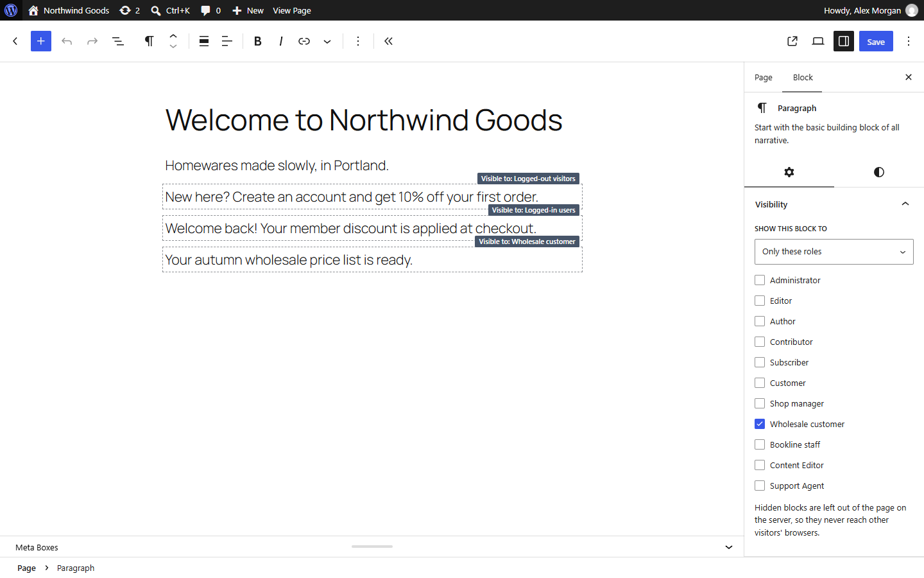Collapse the block toolbar with double chevron
Viewport: 924px width, 578px height.
point(389,41)
